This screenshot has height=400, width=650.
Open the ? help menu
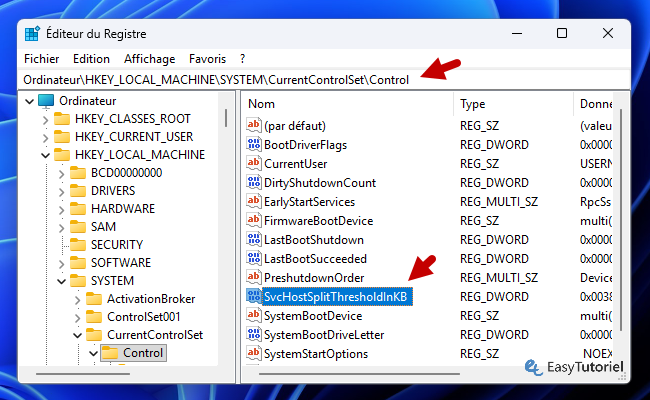click(243, 59)
